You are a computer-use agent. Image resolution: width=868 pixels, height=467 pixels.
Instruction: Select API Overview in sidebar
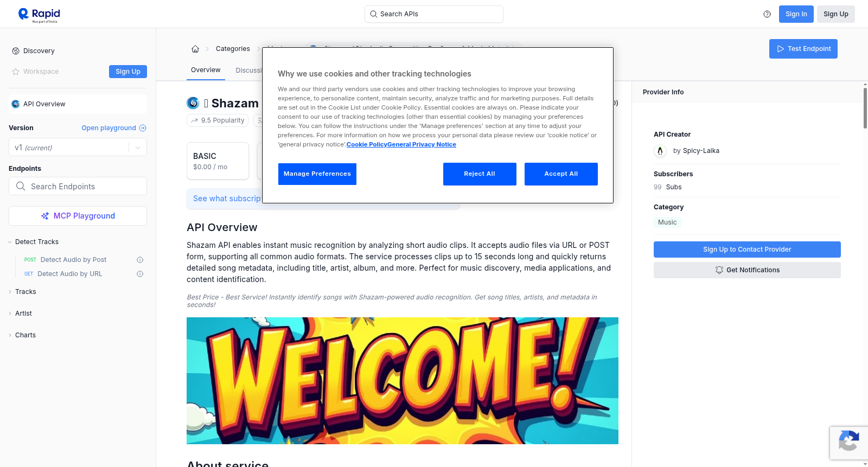click(x=78, y=104)
